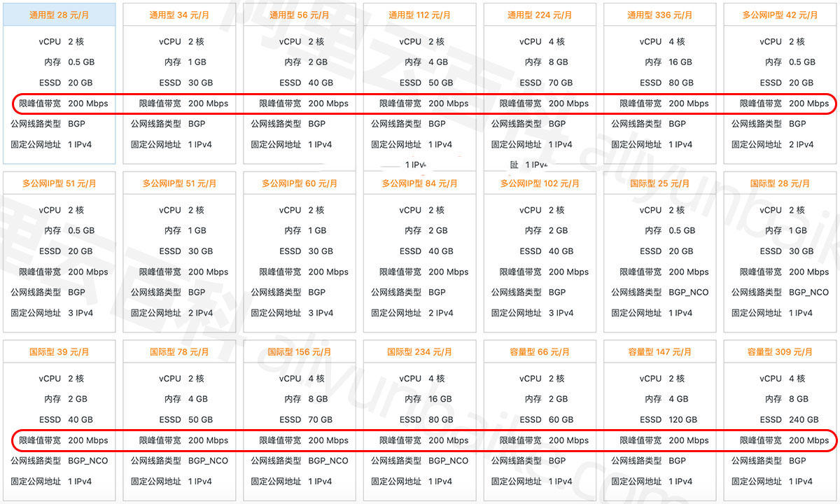Select the 容量型 309 元/月 plan card
Viewport: 840px width, 504px height.
click(780, 421)
